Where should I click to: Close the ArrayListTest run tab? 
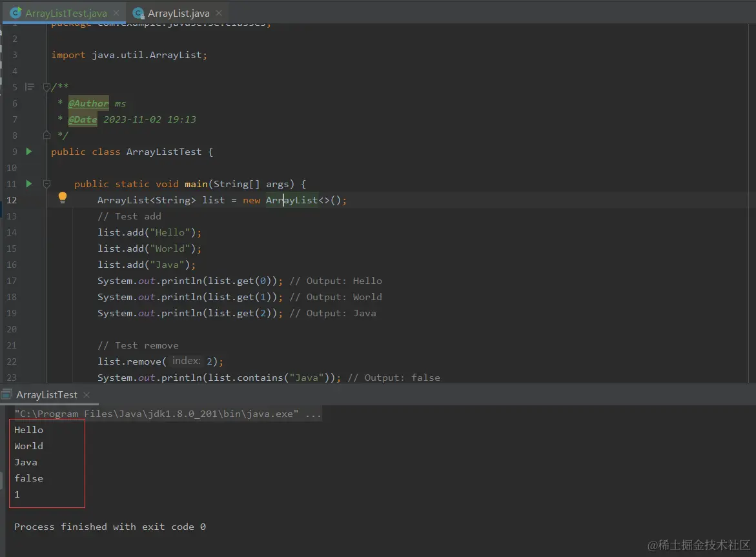pyautogui.click(x=87, y=394)
